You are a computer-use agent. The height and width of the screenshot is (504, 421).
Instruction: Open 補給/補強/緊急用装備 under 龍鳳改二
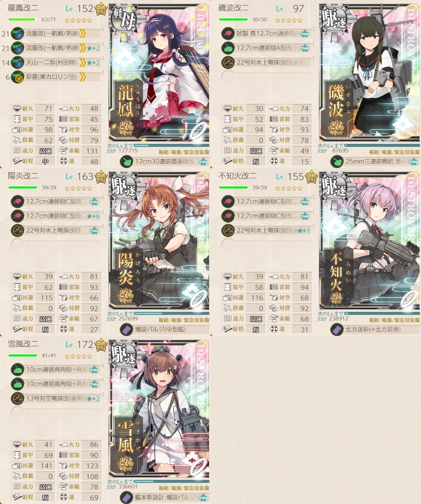click(x=184, y=152)
